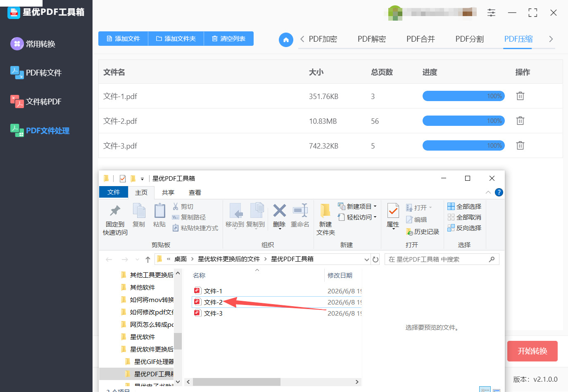Click the progress bar of 文件-1.pdf

pos(463,96)
